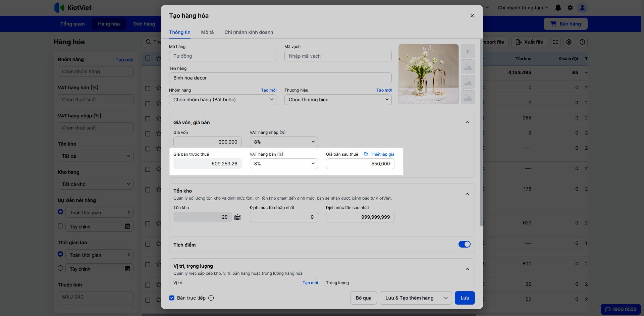Click the warehouse icon beside Tồn kho
The width and height of the screenshot is (644, 316).
point(237,217)
